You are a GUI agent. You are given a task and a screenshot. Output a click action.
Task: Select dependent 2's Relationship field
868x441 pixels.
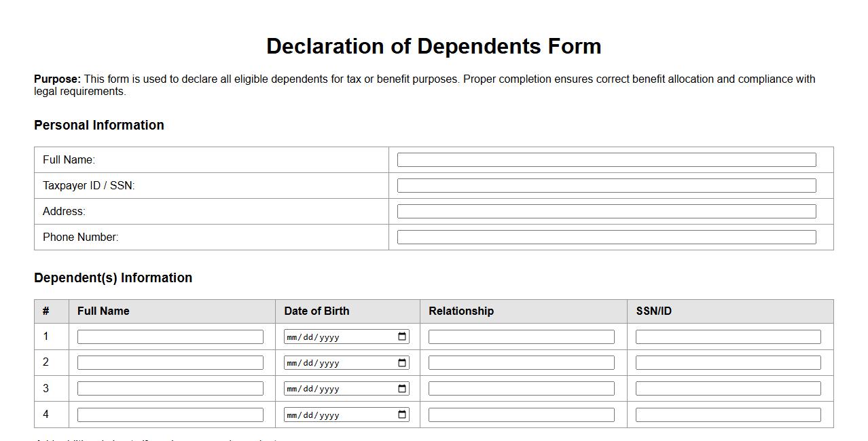(520, 362)
